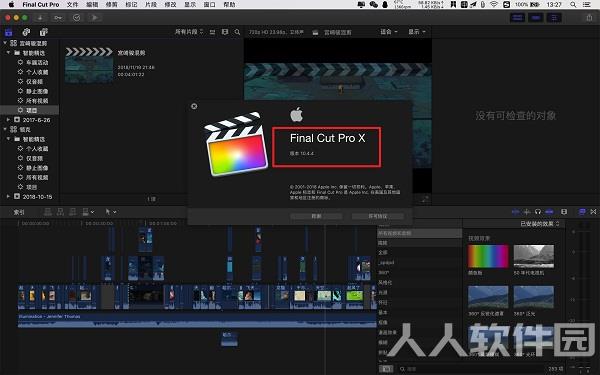Toggle the Timeline panel visibility

click(x=536, y=18)
